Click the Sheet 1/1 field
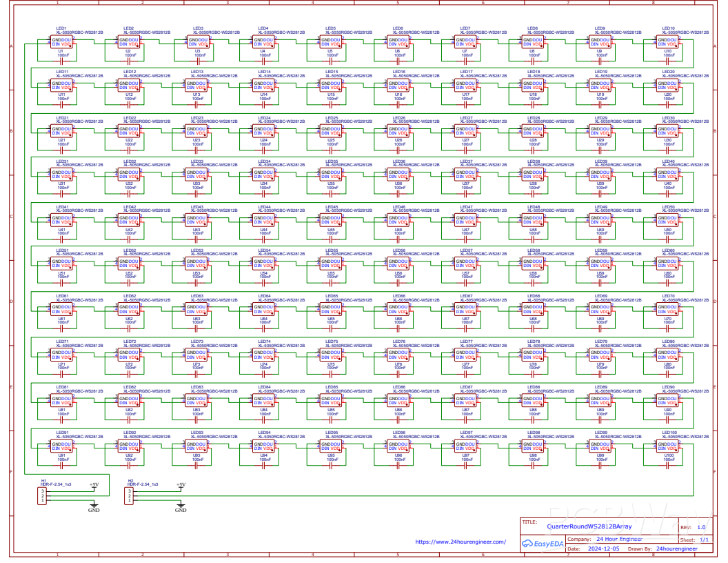Screen dimensions: 728x563 click(703, 540)
